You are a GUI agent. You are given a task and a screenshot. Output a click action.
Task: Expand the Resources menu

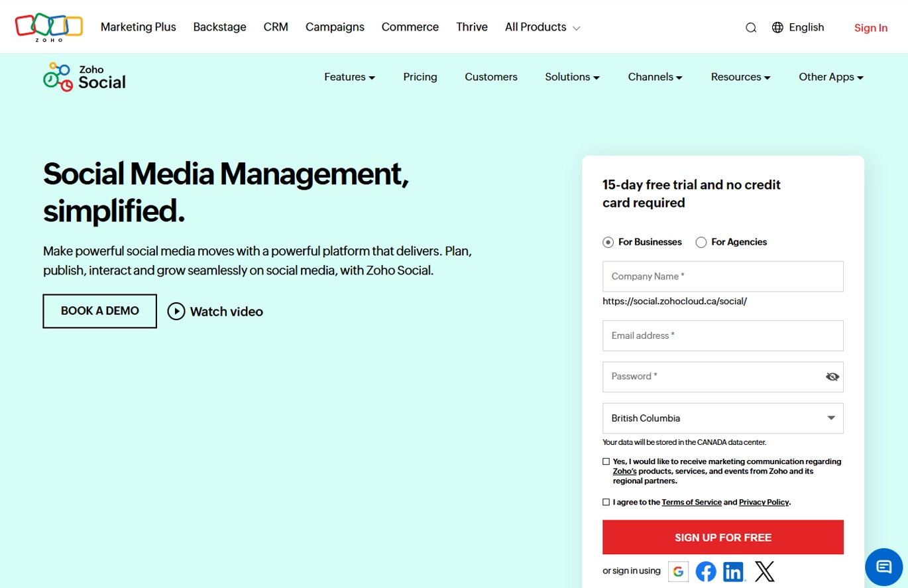point(740,77)
